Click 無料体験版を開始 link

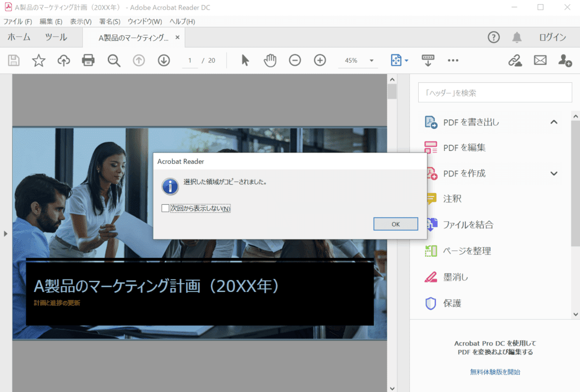pos(495,371)
